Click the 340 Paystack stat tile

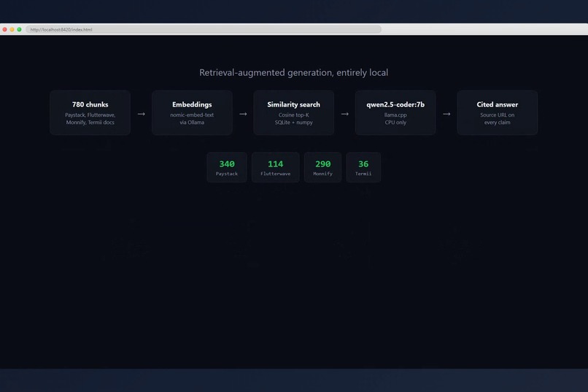pos(227,167)
